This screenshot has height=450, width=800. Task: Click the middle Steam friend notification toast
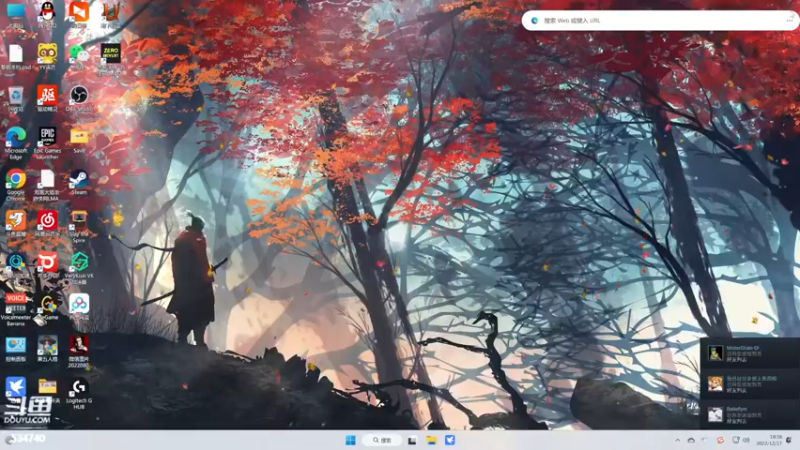tap(750, 384)
